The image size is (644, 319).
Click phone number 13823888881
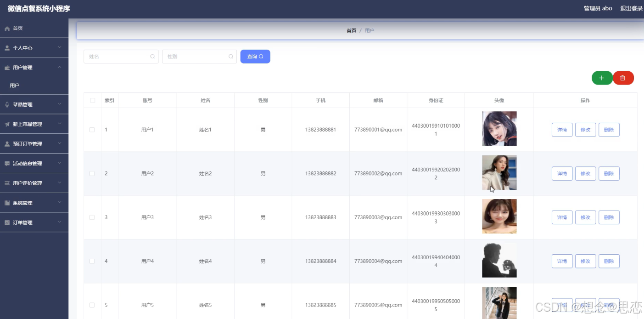point(320,130)
